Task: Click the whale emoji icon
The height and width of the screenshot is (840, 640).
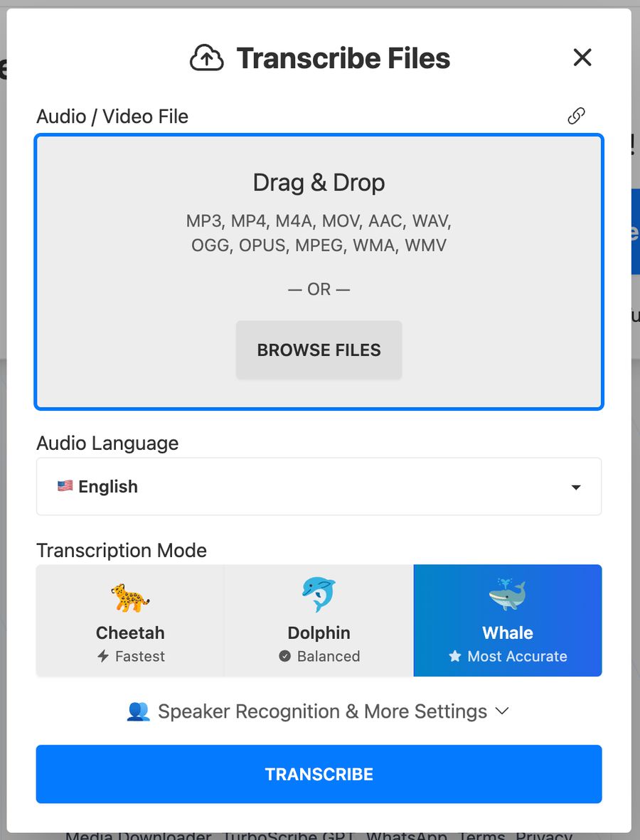Action: click(x=508, y=594)
